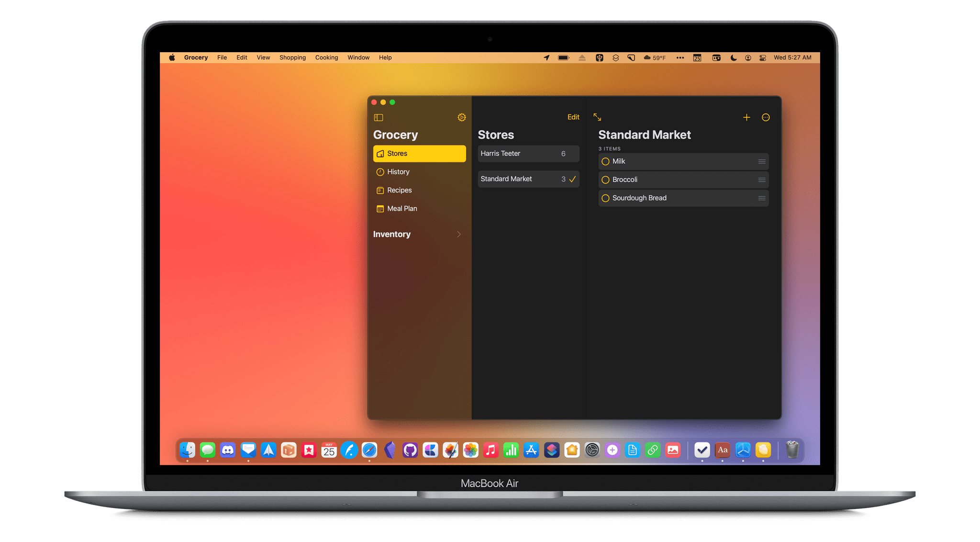This screenshot has height=542, width=980.
Task: Toggle Focus moon icon in the menu bar
Action: point(733,57)
